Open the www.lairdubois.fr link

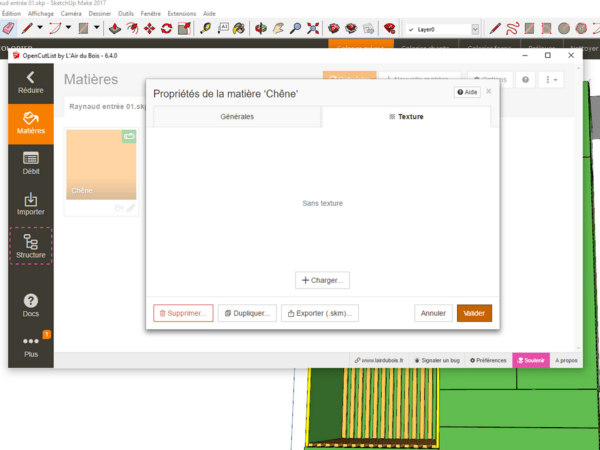pyautogui.click(x=378, y=360)
